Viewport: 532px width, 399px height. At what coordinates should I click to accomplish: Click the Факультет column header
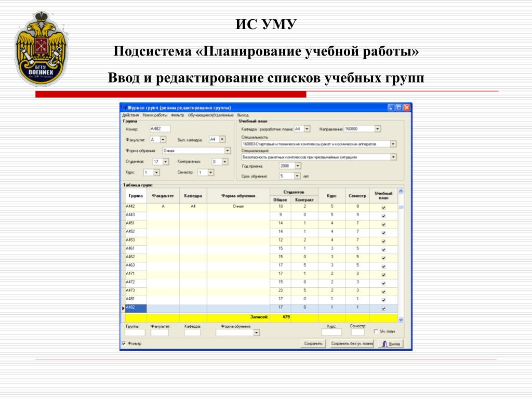pos(163,196)
